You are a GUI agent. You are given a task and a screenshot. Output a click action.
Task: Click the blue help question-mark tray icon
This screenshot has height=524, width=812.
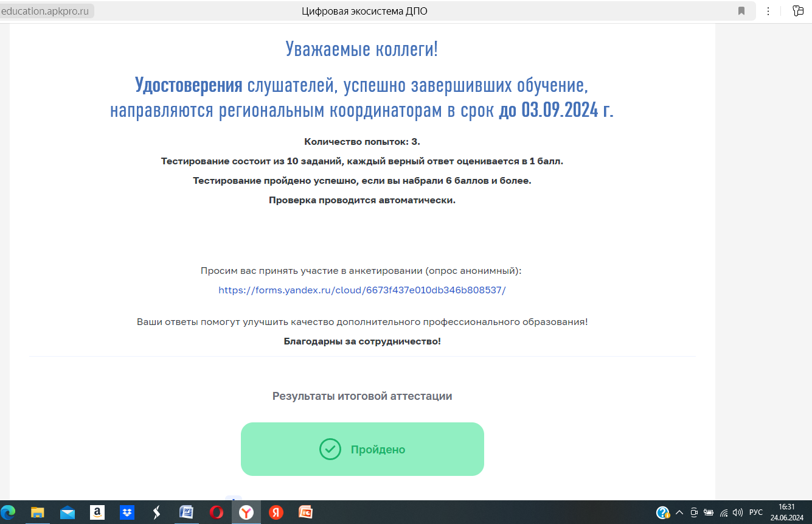click(662, 512)
